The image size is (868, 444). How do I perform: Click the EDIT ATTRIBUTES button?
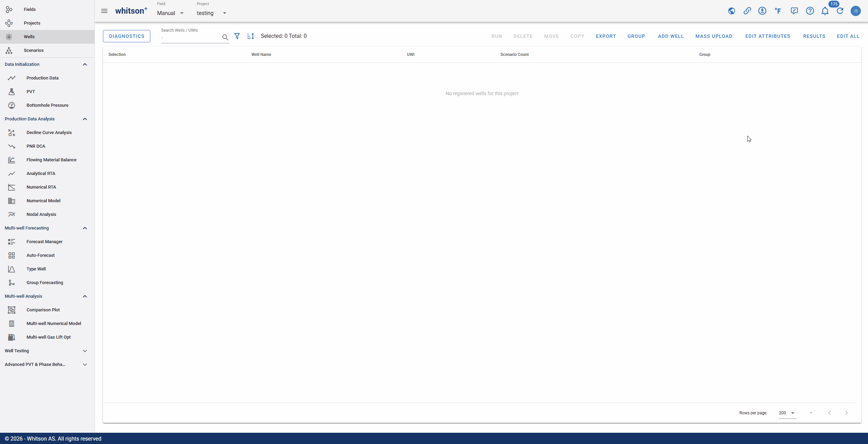[767, 36]
